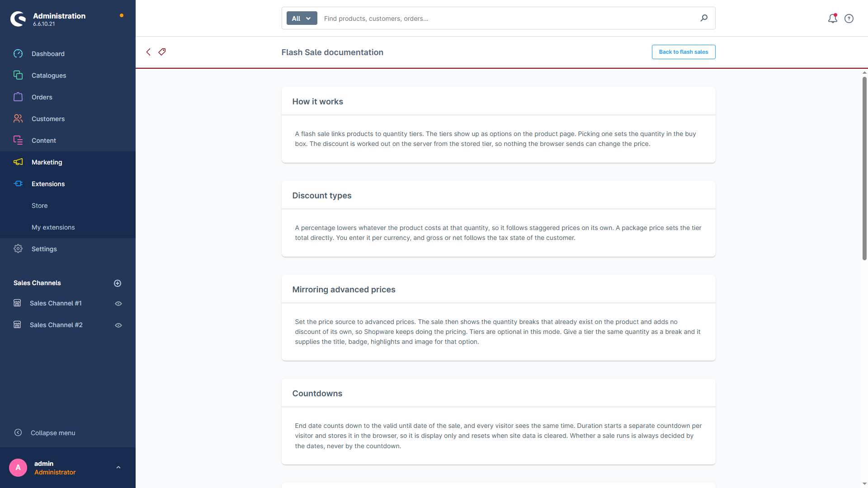Open the All search type dropdown
The image size is (868, 488).
click(x=302, y=19)
